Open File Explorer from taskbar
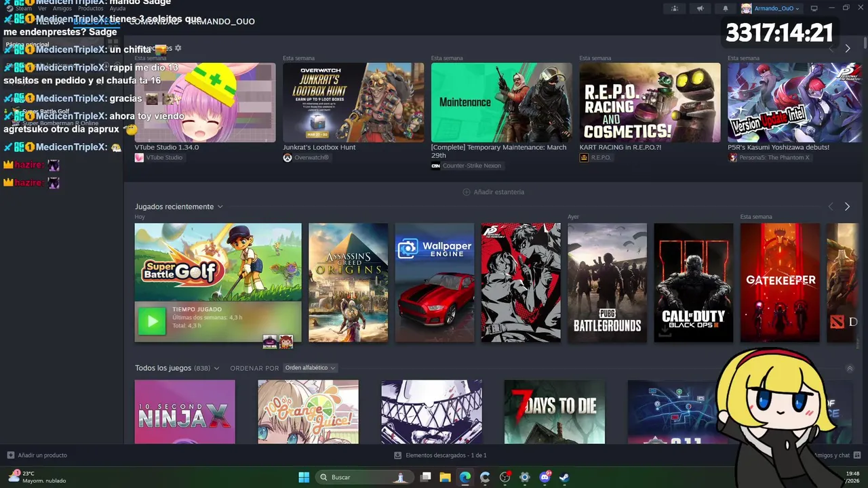868x488 pixels. (446, 477)
